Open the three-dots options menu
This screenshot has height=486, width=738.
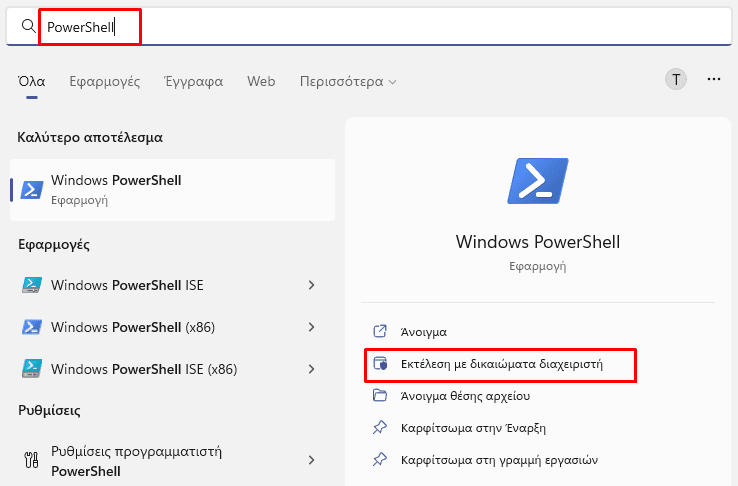point(714,79)
